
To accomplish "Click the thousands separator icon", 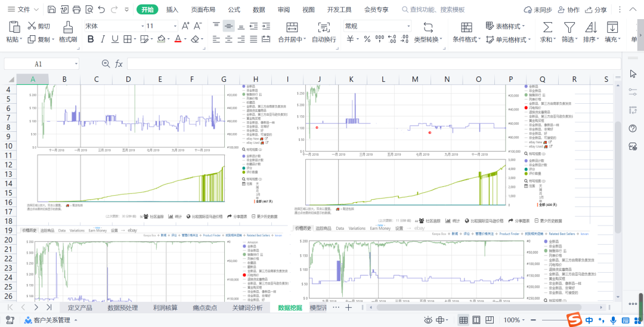I will [379, 39].
